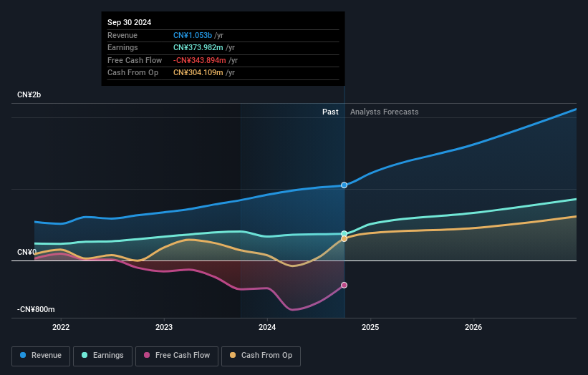Viewport: 588px width, 375px height.
Task: Click the pink Free Cash Flow legend dot
Action: pyautogui.click(x=147, y=355)
